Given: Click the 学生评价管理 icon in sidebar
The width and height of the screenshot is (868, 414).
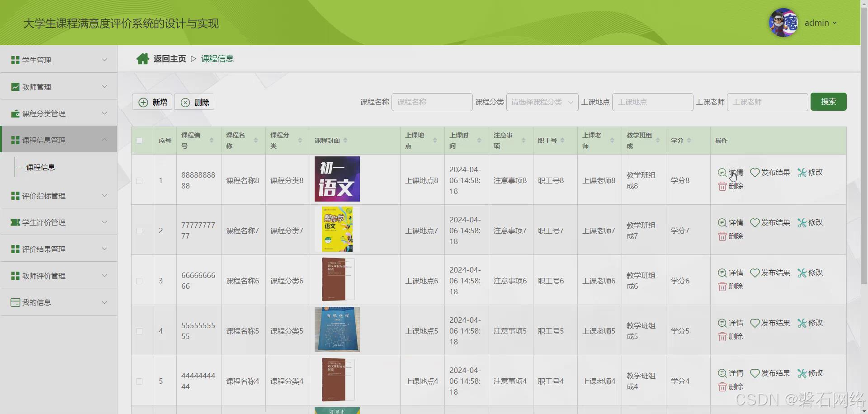Looking at the screenshot, I should click(15, 222).
